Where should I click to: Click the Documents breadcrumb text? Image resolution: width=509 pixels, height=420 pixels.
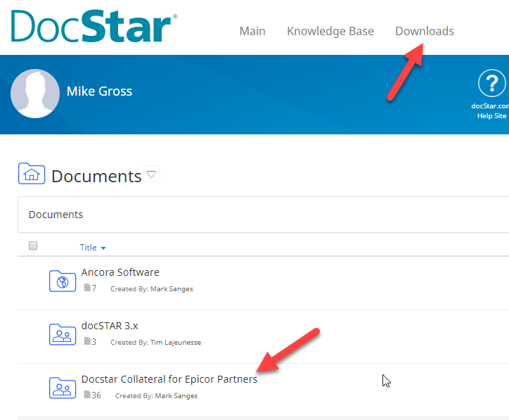tap(56, 215)
